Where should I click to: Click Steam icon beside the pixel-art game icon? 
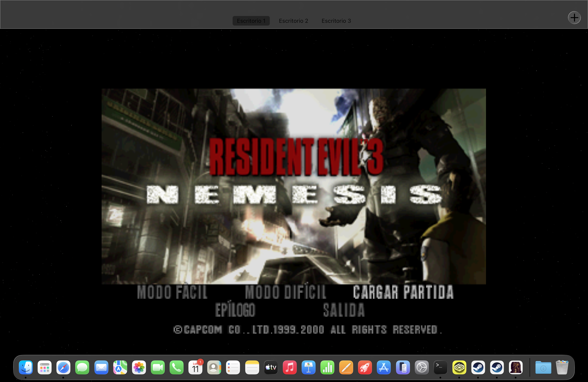tap(497, 367)
